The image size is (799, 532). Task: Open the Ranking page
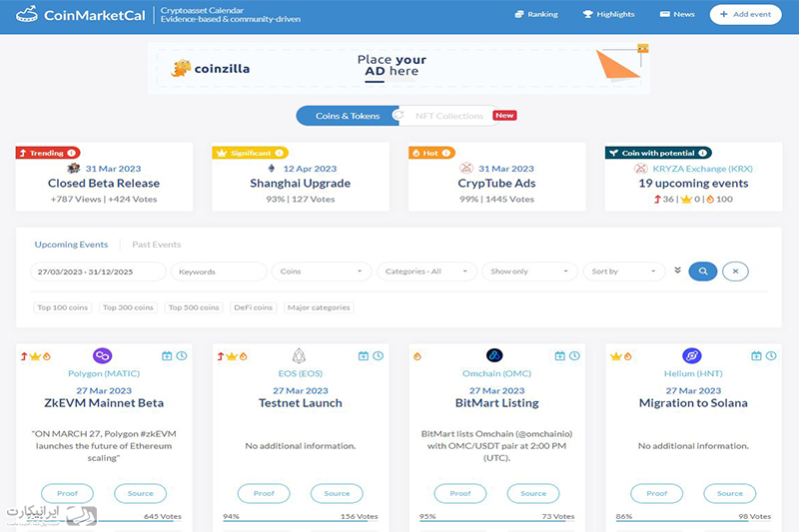(536, 14)
